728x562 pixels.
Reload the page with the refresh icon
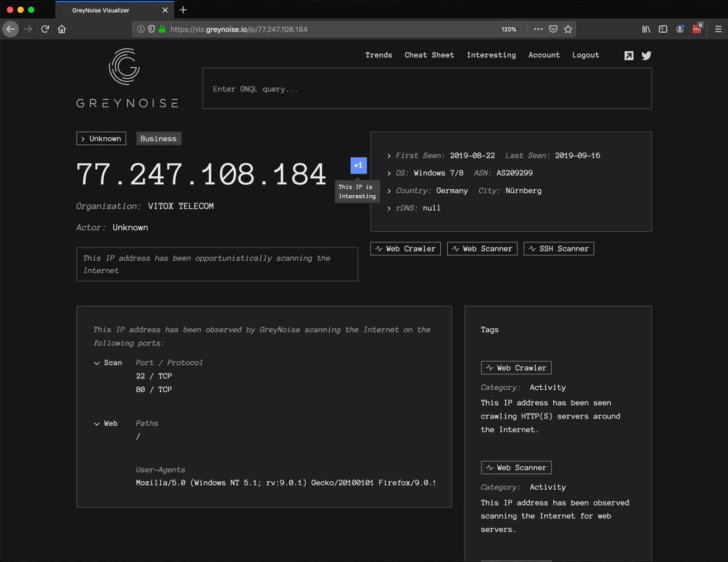tap(45, 28)
